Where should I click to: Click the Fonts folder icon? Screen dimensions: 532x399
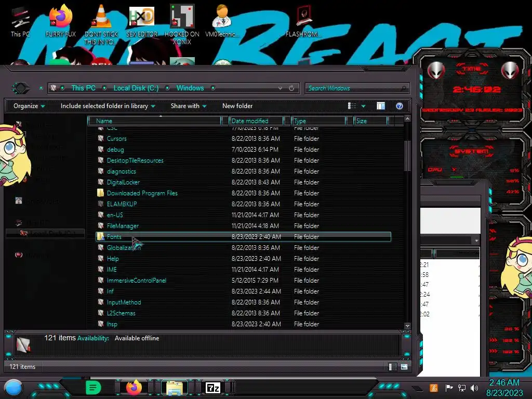(x=100, y=236)
